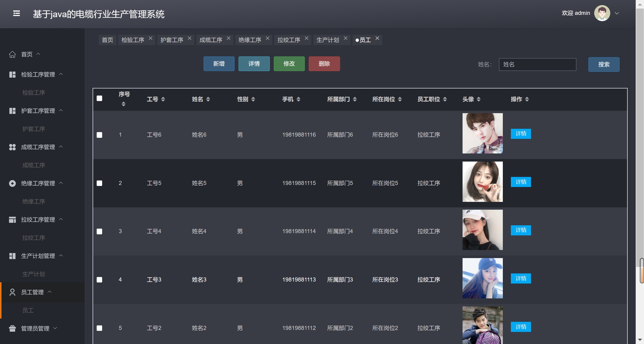This screenshot has height=344, width=644.
Task: Click the 生产计划管理 sidebar icon
Action: coord(12,256)
